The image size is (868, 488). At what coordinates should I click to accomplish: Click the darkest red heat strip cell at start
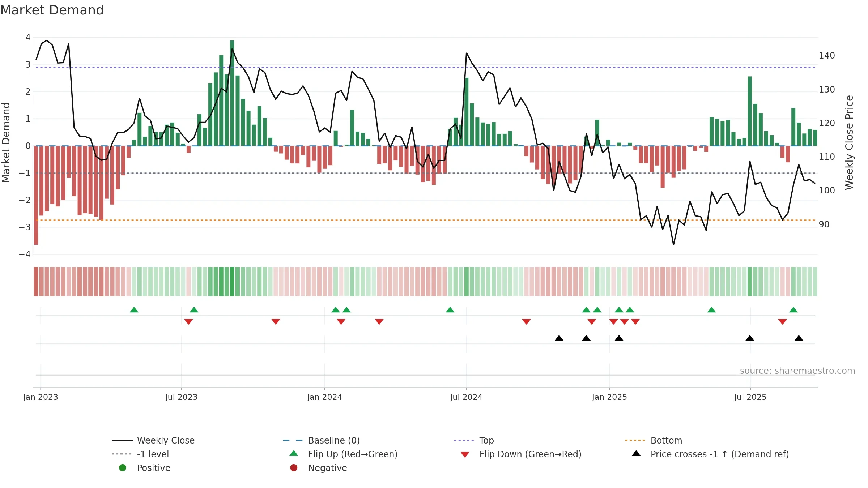point(36,282)
